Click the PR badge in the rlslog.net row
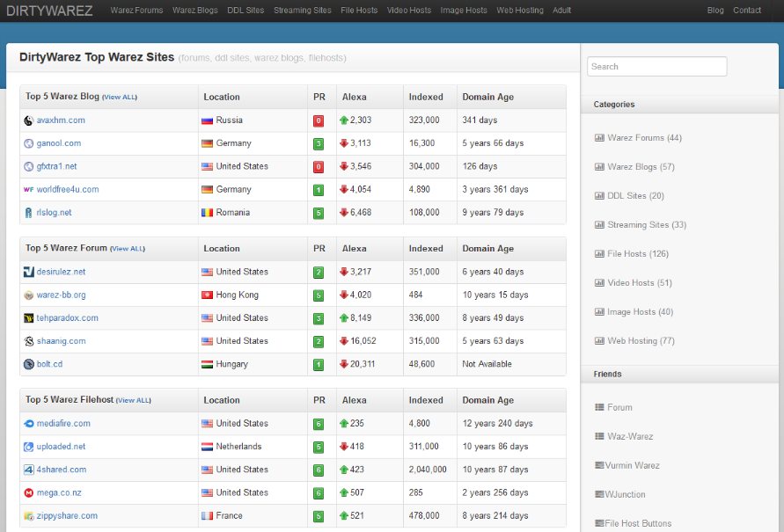784x532 pixels. (319, 213)
